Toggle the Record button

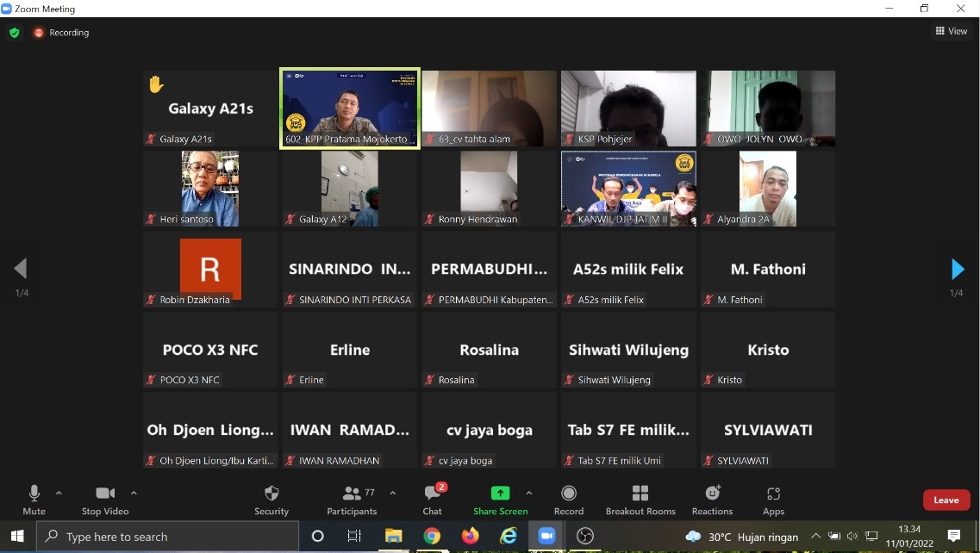click(x=569, y=494)
